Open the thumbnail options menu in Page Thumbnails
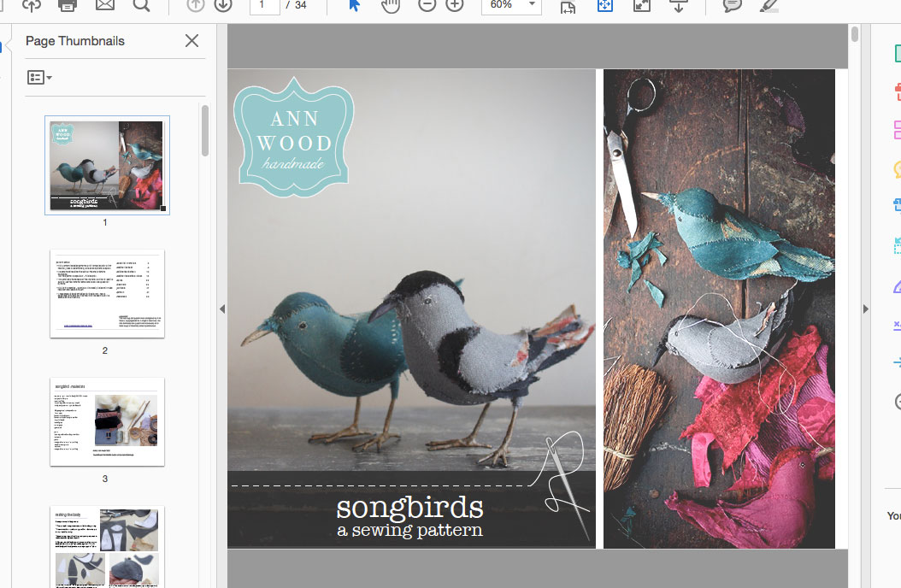This screenshot has width=901, height=588. tap(39, 77)
